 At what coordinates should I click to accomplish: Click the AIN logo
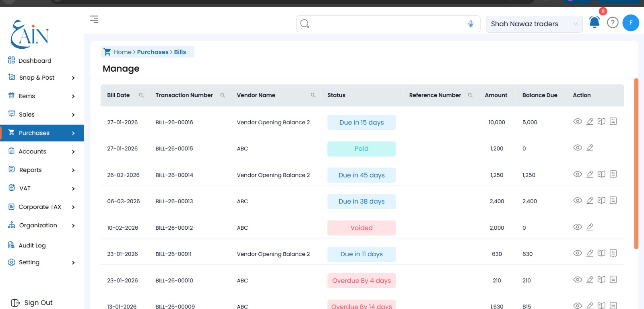tap(30, 34)
